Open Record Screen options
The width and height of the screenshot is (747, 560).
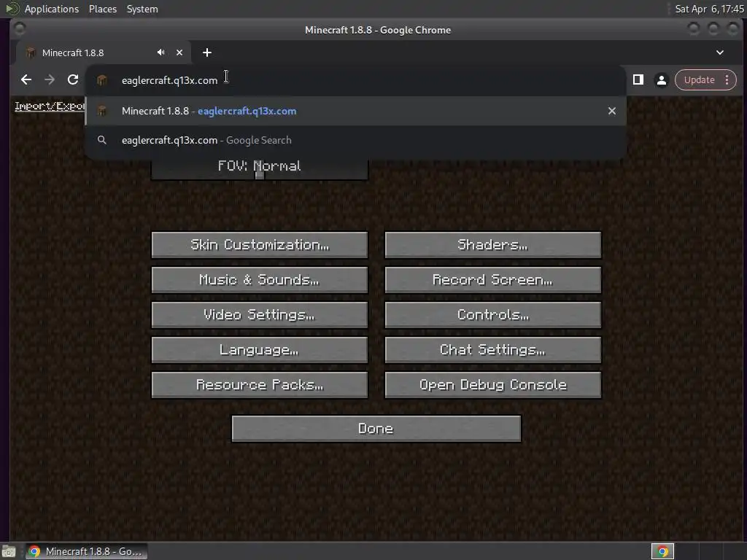(x=492, y=280)
